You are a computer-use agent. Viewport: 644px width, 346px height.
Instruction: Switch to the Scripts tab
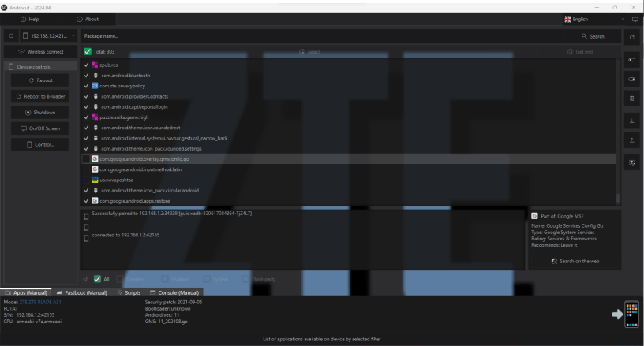[x=129, y=292]
